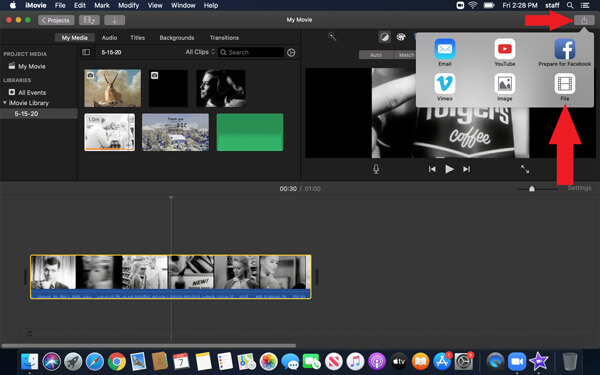600x375 pixels.
Task: Select the Thank you aerial clip
Action: point(175,132)
